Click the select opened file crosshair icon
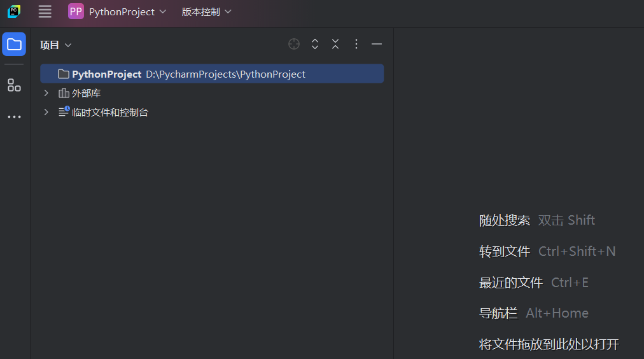Image resolution: width=644 pixels, height=359 pixels. (294, 44)
